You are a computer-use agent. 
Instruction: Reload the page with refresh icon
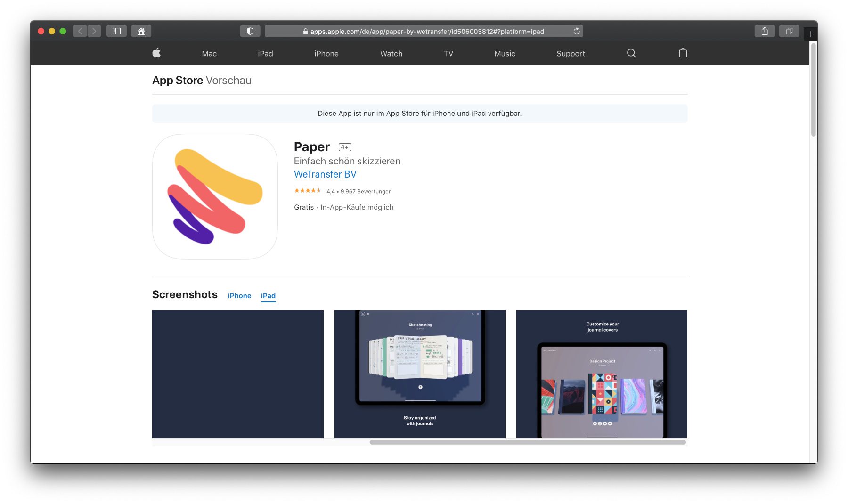[x=576, y=31]
